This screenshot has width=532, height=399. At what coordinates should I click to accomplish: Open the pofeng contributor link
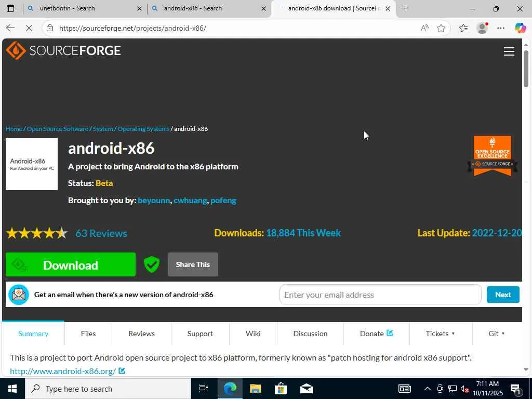pos(223,201)
